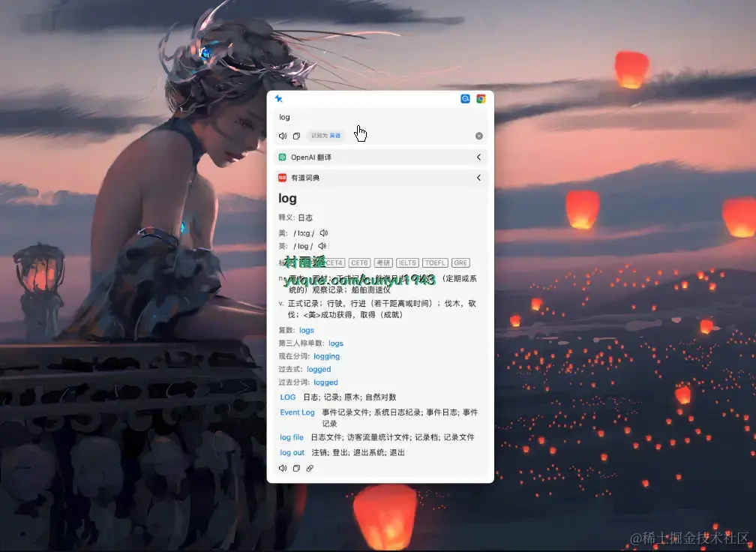
Task: Click the 考研 tag
Action: (x=383, y=262)
